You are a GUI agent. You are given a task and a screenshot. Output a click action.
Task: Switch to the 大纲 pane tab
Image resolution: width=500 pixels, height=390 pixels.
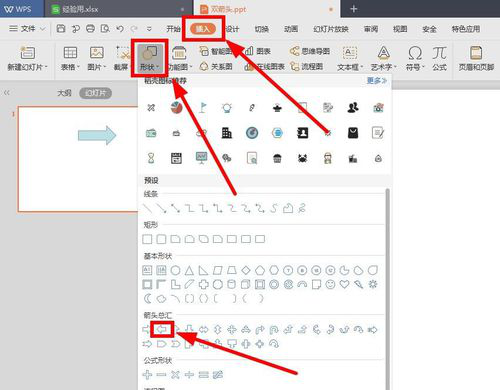(x=64, y=93)
